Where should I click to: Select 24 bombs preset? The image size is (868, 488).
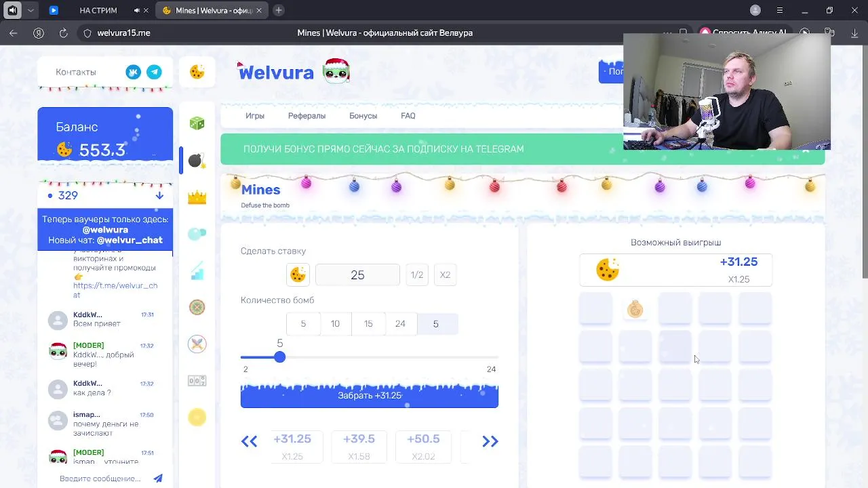[400, 324]
